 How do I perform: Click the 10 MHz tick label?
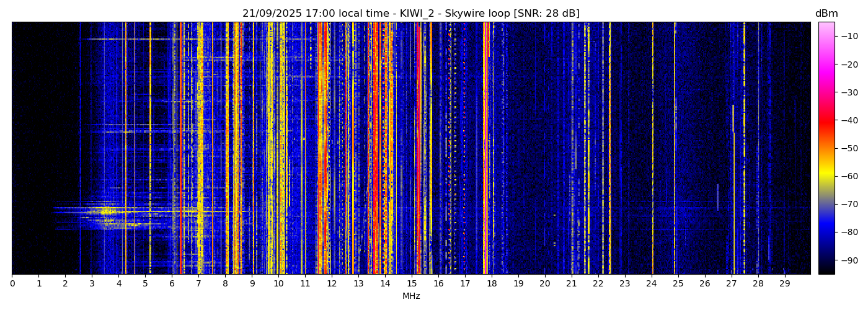click(x=278, y=283)
